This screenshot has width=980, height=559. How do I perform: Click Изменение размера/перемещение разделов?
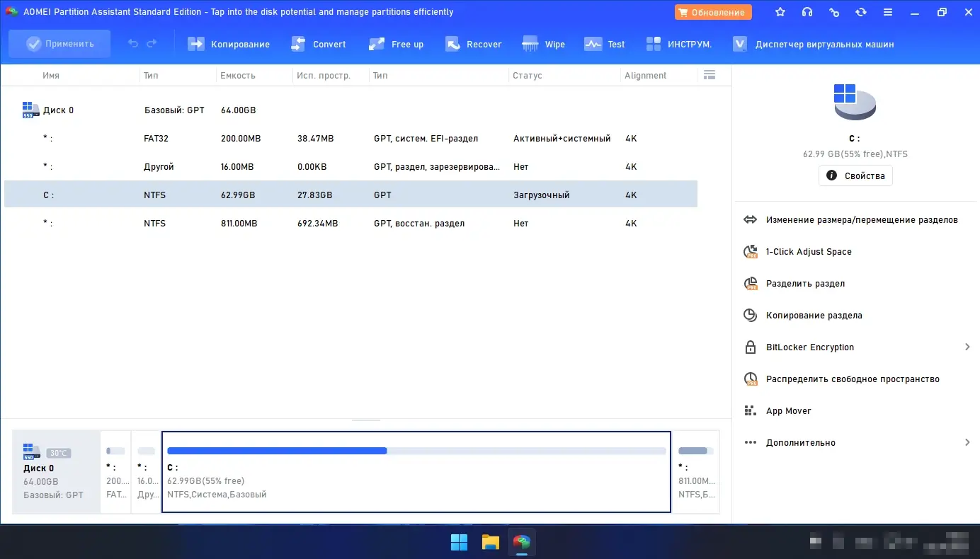[862, 220]
